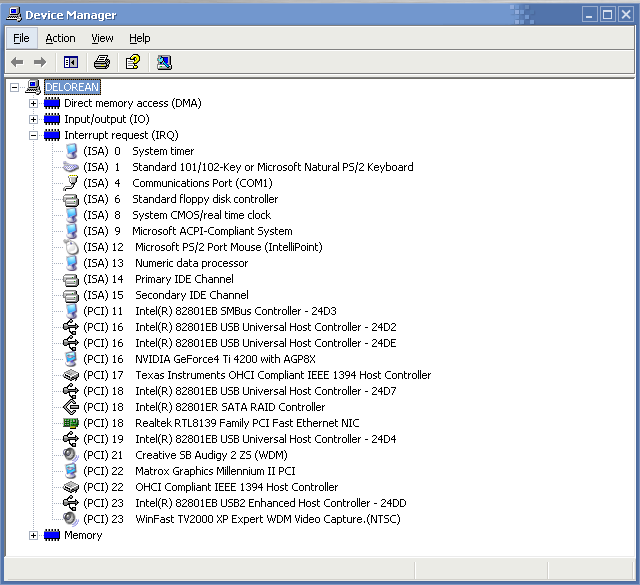640x585 pixels.
Task: Click the USB2 Enhanced Controller 24DD icon
Action: (71, 503)
